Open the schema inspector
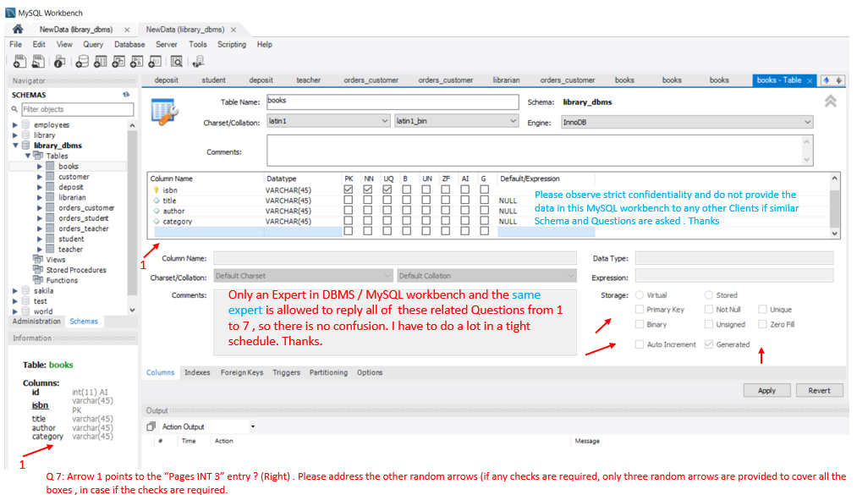The height and width of the screenshot is (495, 868). pos(59,62)
